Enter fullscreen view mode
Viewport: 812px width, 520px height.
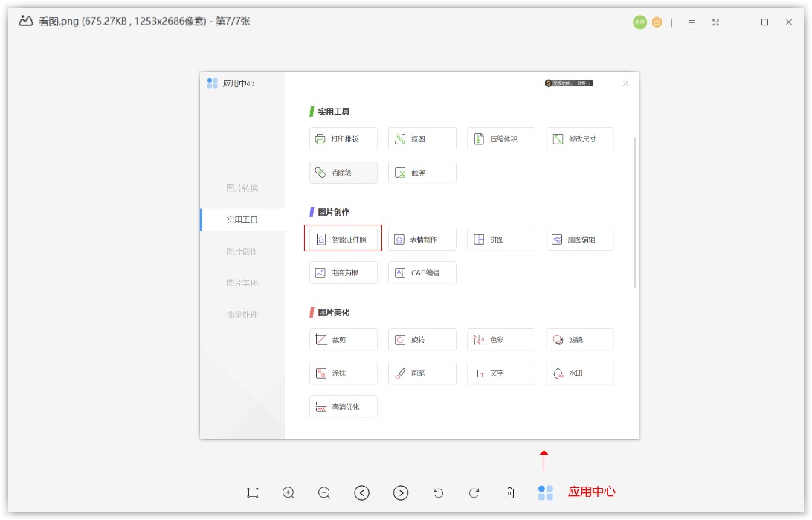point(715,22)
